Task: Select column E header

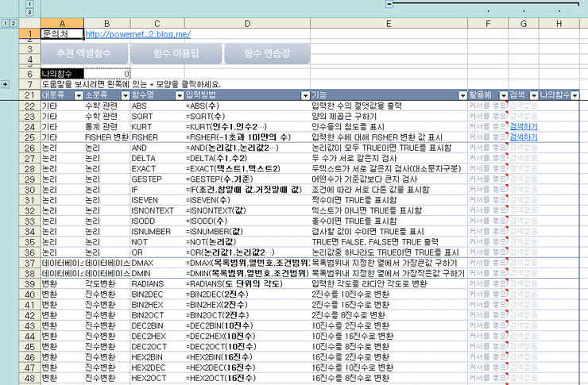Action: pyautogui.click(x=389, y=23)
